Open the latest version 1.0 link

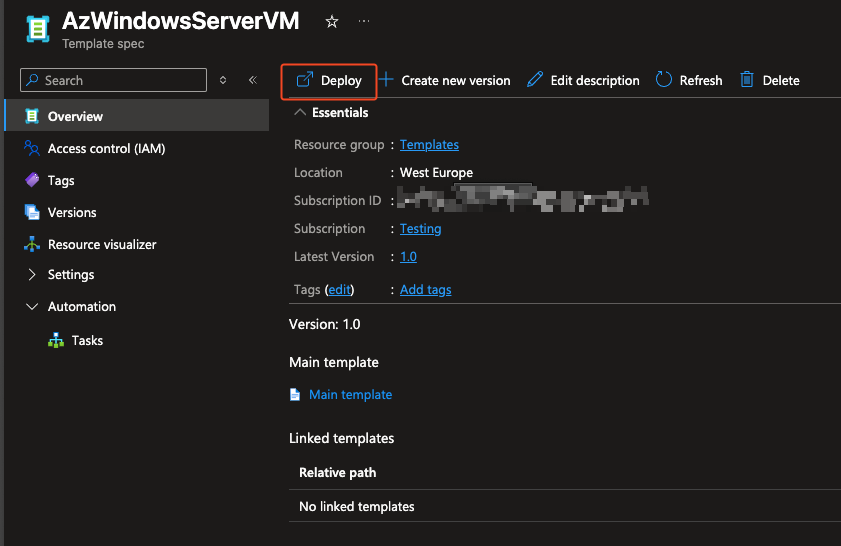click(x=408, y=257)
